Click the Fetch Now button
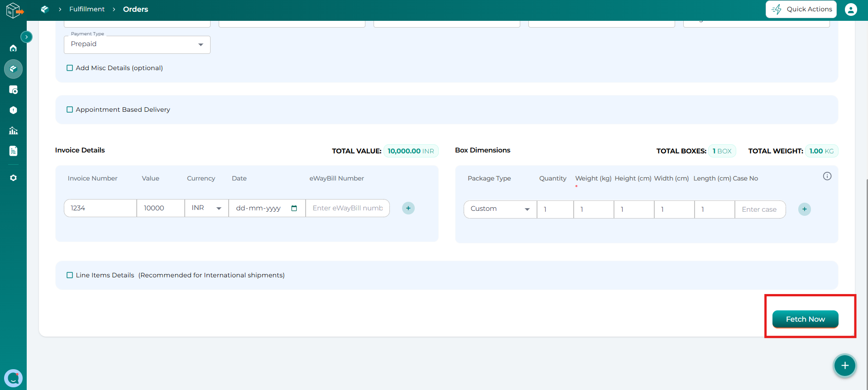 805,319
